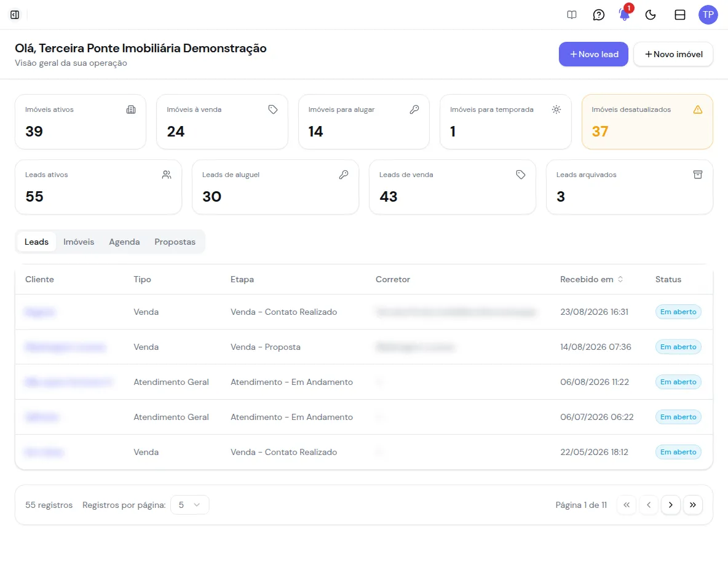Jump to last page button
The height and width of the screenshot is (578, 728).
pos(693,505)
